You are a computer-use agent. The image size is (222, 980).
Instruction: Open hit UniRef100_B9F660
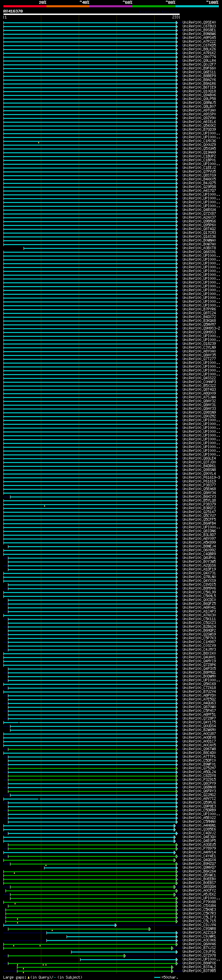tap(199, 68)
